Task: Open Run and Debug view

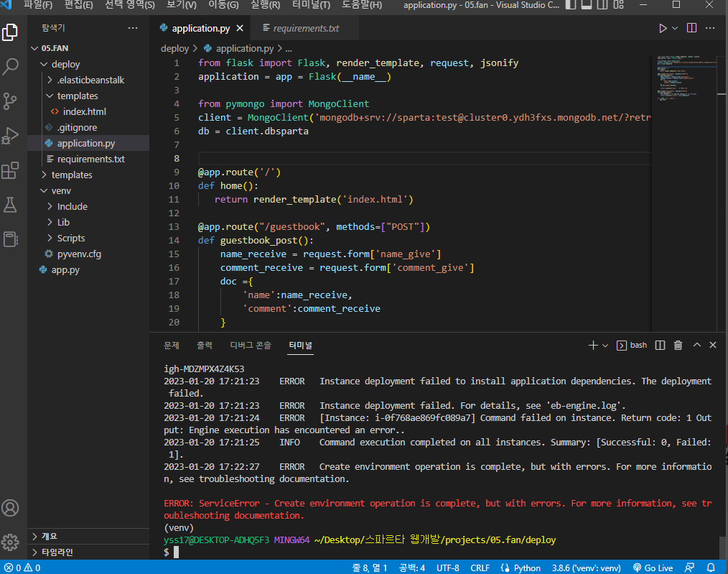Action: coord(10,136)
